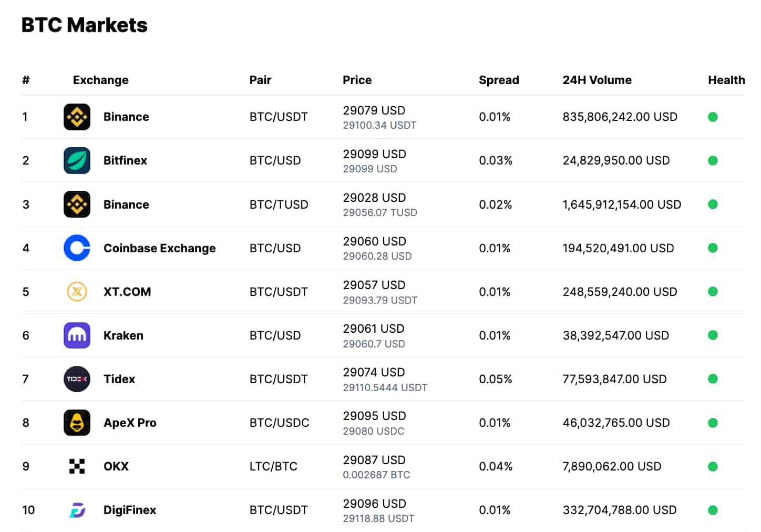761x532 pixels.
Task: Open the DigiFinex exchange link
Action: coord(129,510)
